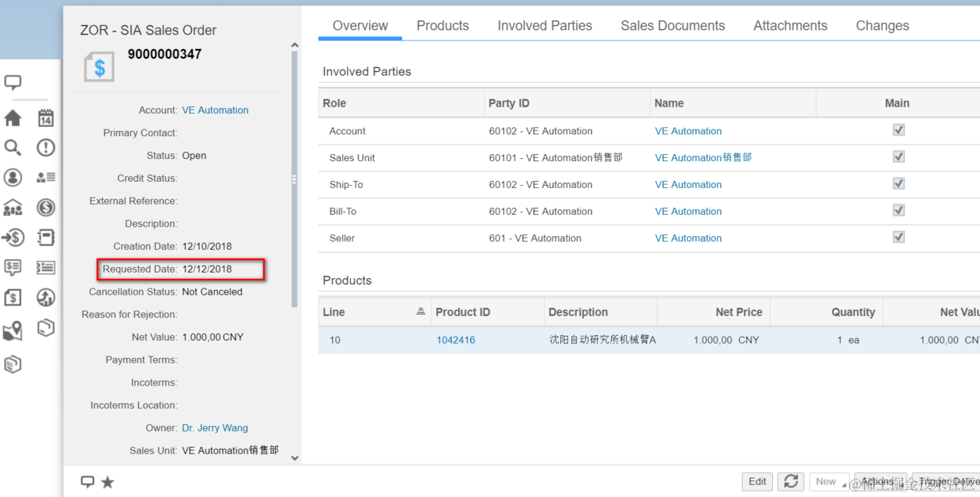This screenshot has width=980, height=497.
Task: Select product line 10 cell
Action: tap(375, 340)
